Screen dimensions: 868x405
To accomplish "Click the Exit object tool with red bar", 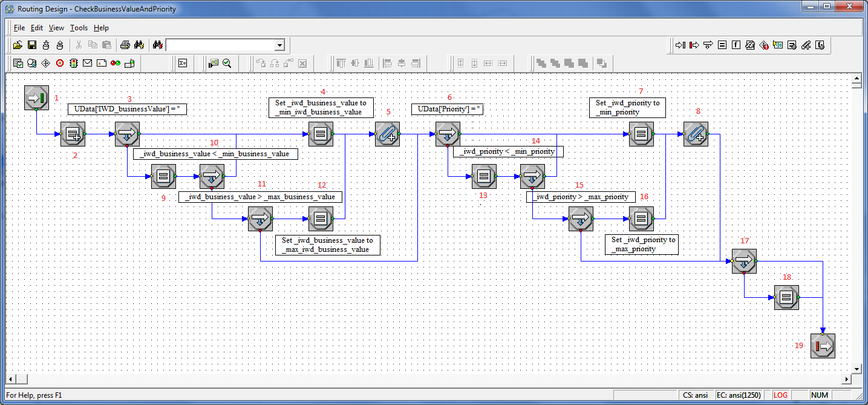I will click(694, 45).
